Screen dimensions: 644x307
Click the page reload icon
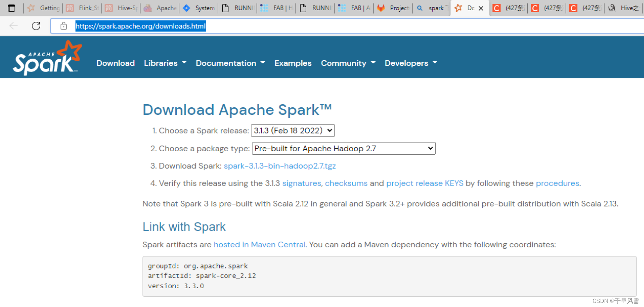[x=35, y=26]
